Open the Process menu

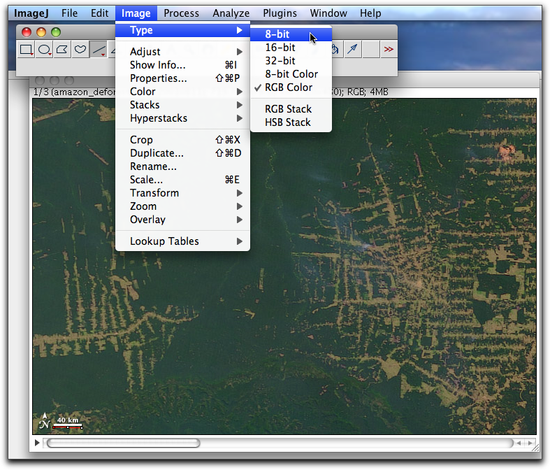[181, 13]
